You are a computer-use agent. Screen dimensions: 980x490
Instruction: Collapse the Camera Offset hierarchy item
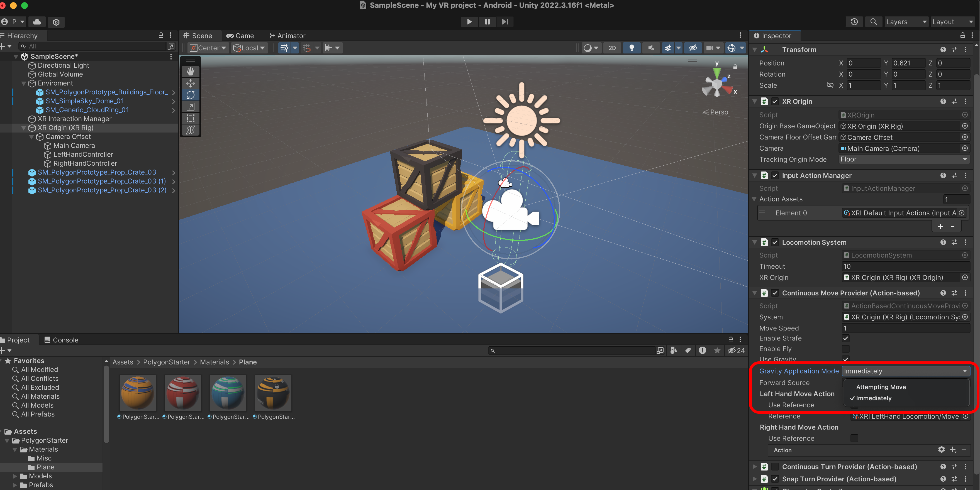(x=31, y=137)
